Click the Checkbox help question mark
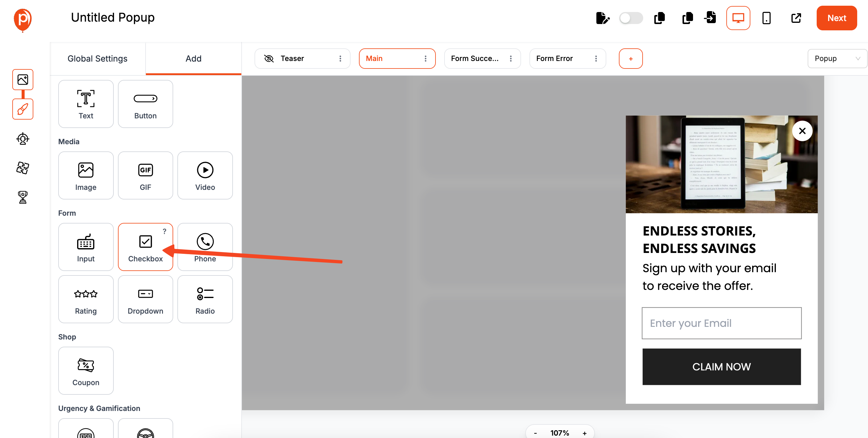 tap(164, 231)
